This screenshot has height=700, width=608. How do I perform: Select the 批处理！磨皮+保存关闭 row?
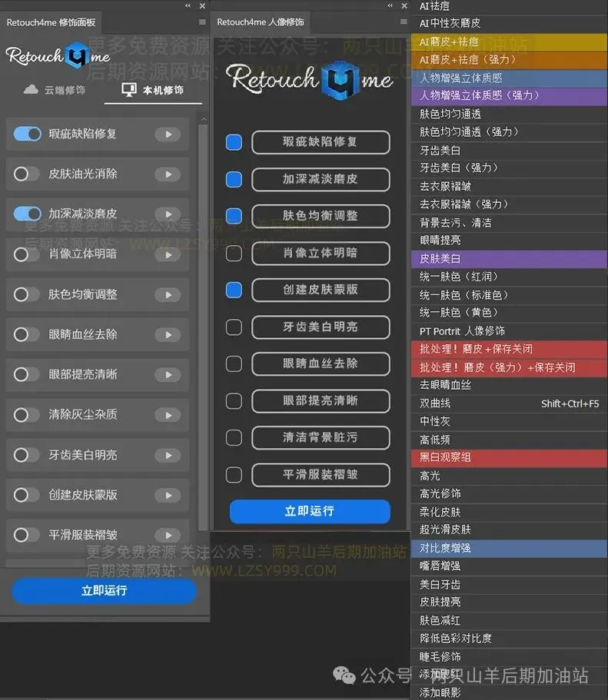tap(509, 349)
